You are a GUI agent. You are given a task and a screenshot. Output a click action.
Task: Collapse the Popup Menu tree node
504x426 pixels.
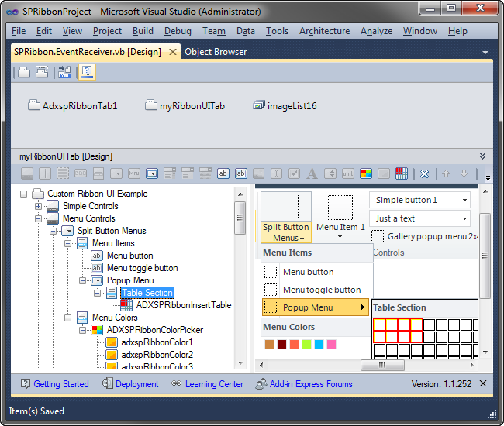click(x=83, y=280)
